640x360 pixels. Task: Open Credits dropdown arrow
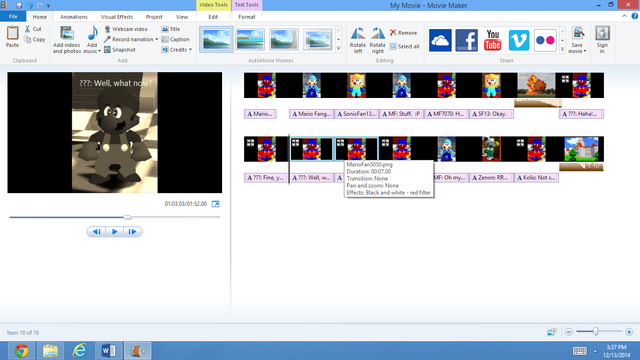click(x=190, y=50)
